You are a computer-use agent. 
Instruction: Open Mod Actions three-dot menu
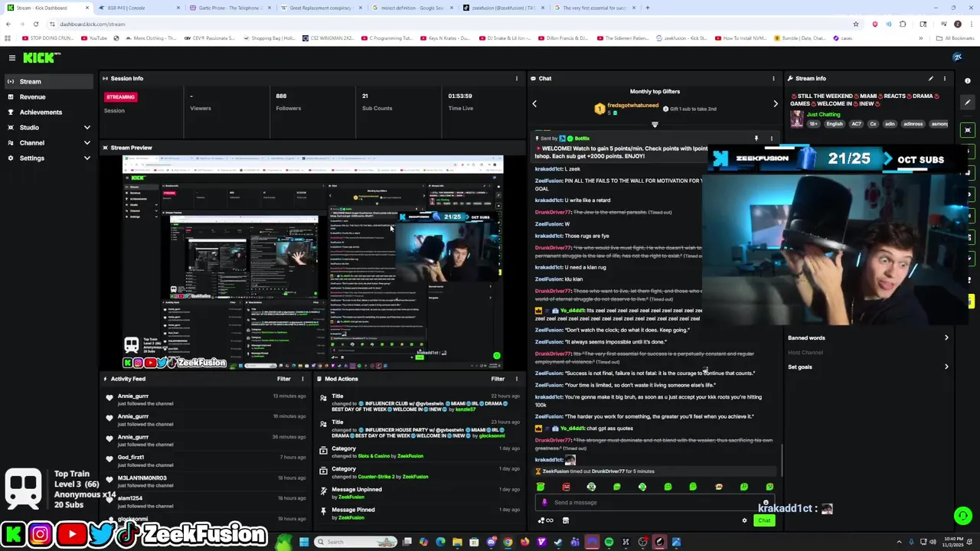[516, 379]
